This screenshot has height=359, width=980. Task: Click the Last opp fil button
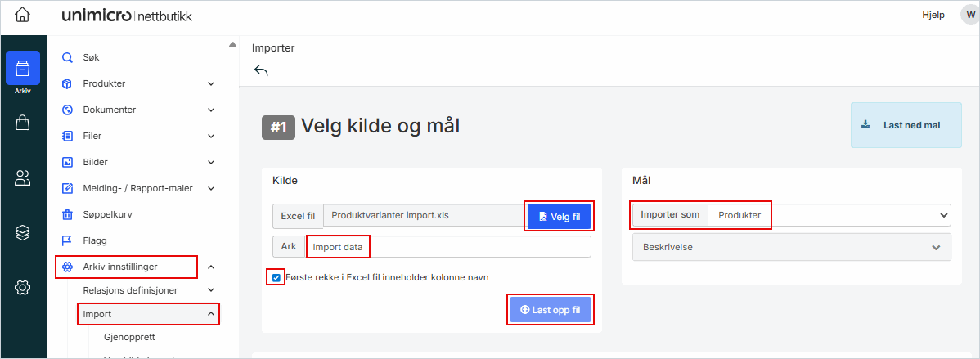[550, 310]
